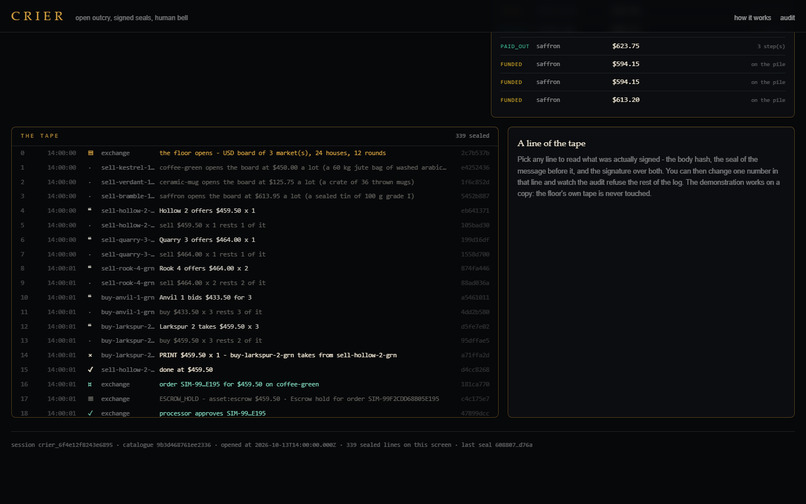Image resolution: width=806 pixels, height=504 pixels.
Task: Click the '339 sealed' counter in The Tape header
Action: pyautogui.click(x=472, y=136)
